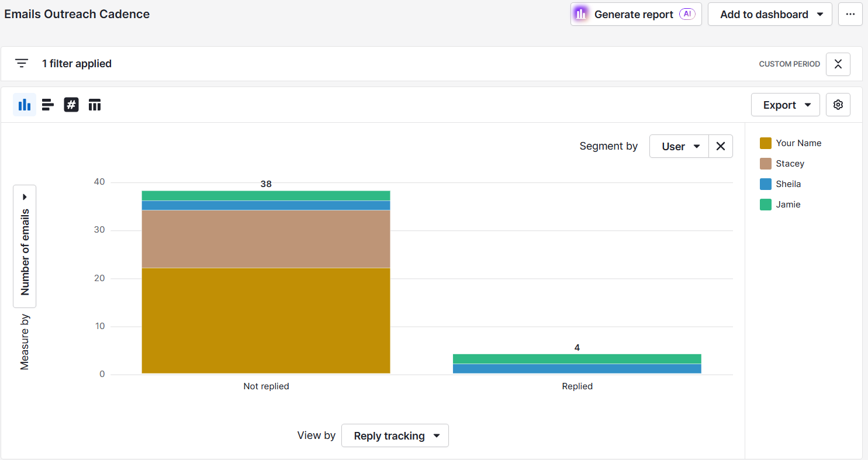868x460 pixels.
Task: Open the View by Reply tracking dropdown
Action: point(395,435)
